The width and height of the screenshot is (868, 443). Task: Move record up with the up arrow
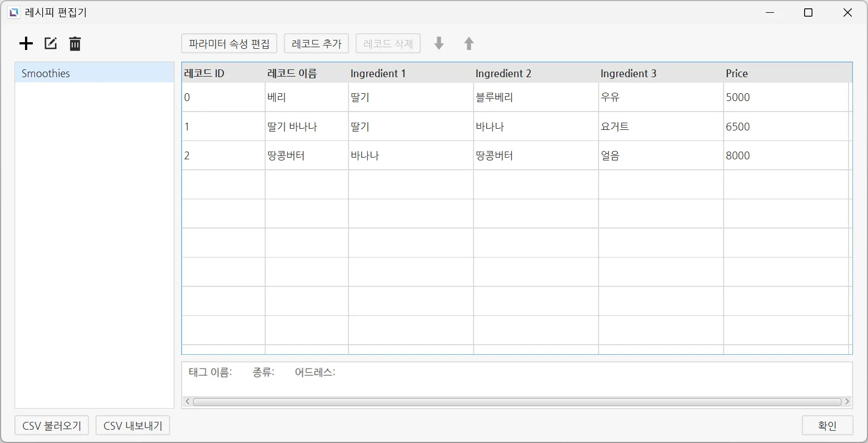tap(469, 43)
